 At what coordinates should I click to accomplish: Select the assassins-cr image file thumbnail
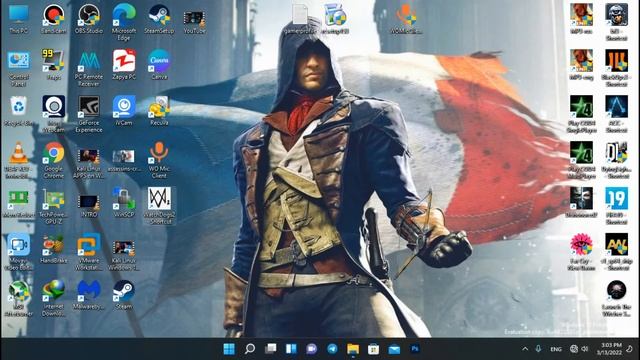click(124, 160)
